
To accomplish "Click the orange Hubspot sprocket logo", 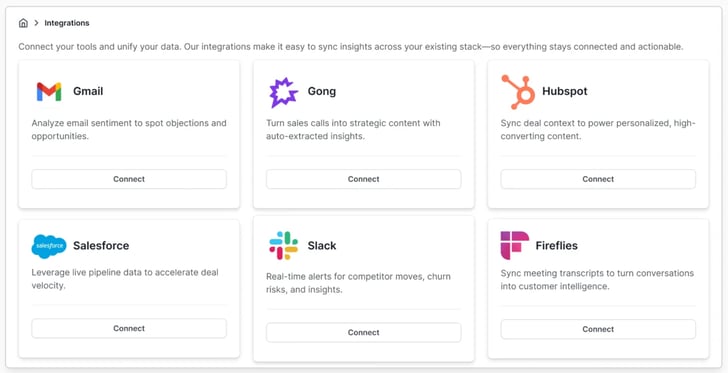I will click(x=518, y=92).
